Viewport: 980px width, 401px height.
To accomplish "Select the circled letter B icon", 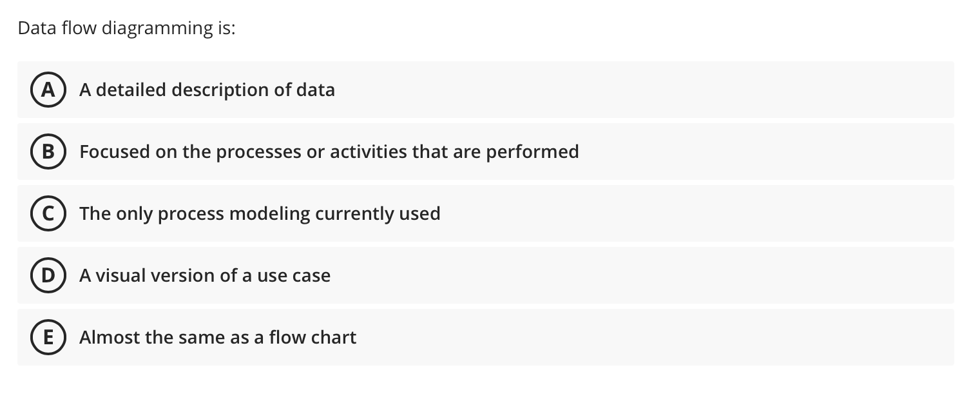I will 48,152.
